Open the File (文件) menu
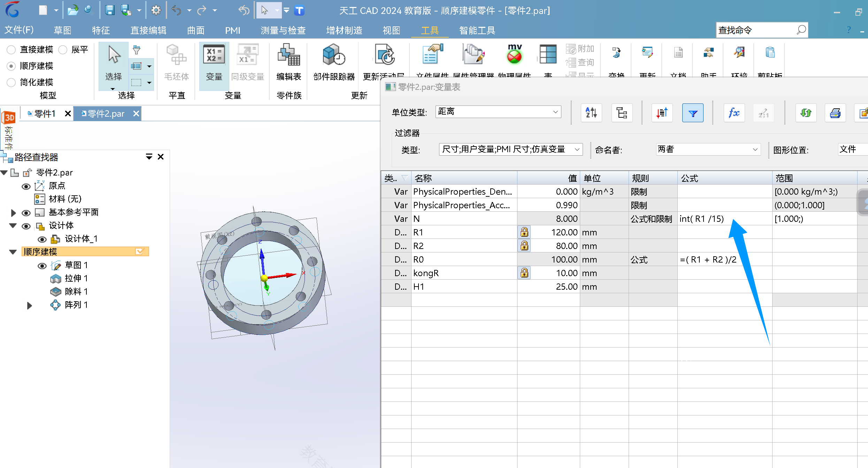 click(x=19, y=30)
